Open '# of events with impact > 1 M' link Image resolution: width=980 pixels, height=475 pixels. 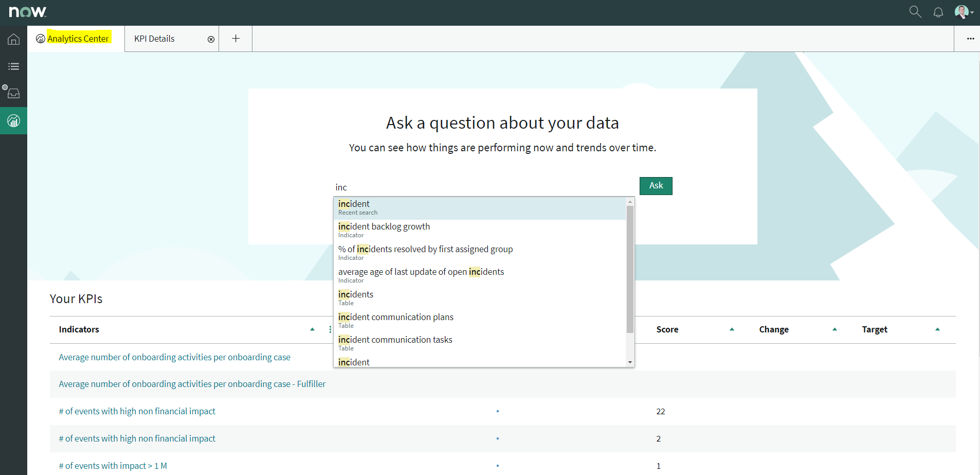click(113, 466)
